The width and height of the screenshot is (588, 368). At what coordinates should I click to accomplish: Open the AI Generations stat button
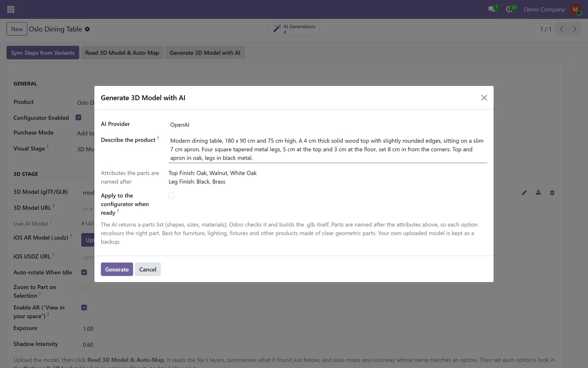coord(294,29)
